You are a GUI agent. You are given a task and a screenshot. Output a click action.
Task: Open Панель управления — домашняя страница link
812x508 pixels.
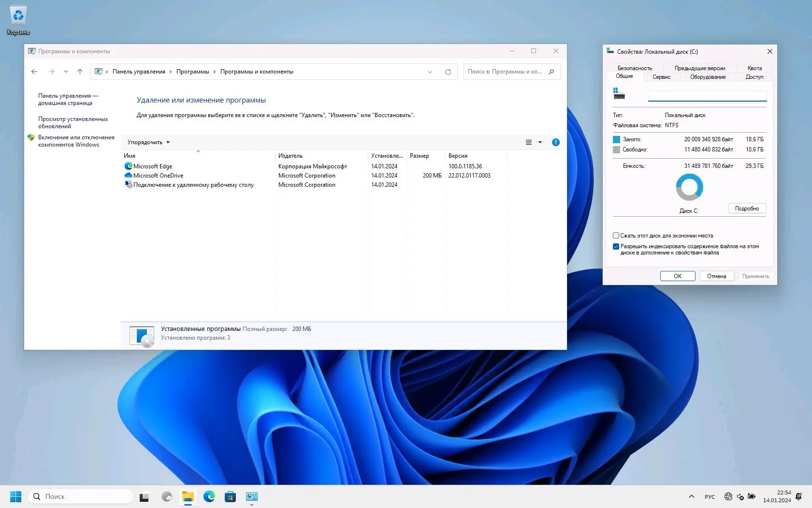tap(68, 99)
